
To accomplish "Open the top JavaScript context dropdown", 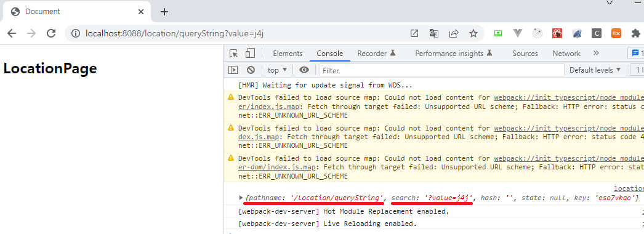I will 277,70.
